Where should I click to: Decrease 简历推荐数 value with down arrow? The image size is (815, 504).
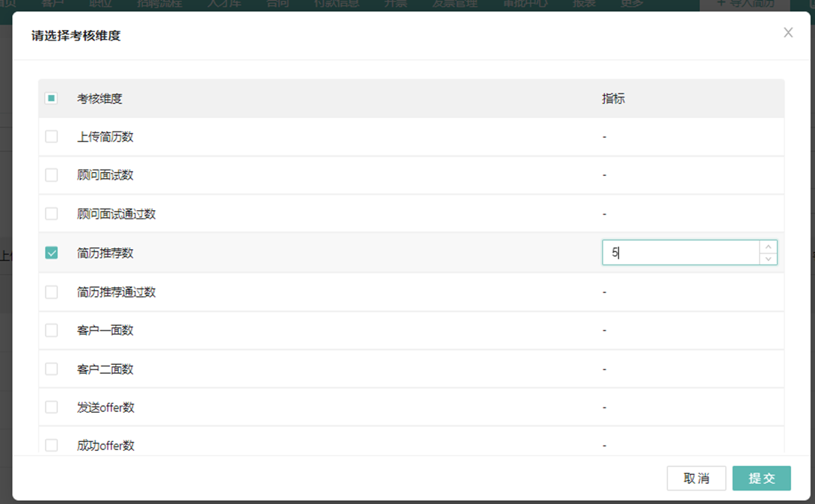(x=768, y=259)
